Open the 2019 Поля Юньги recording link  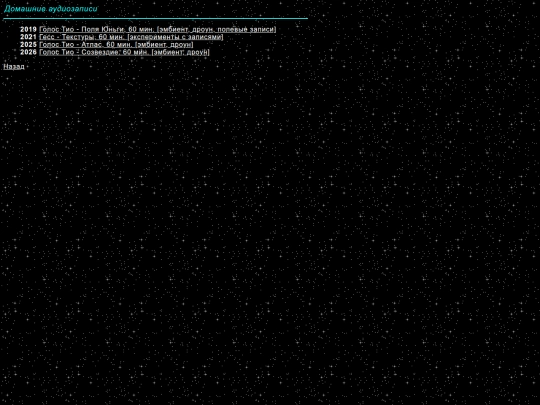(x=158, y=30)
